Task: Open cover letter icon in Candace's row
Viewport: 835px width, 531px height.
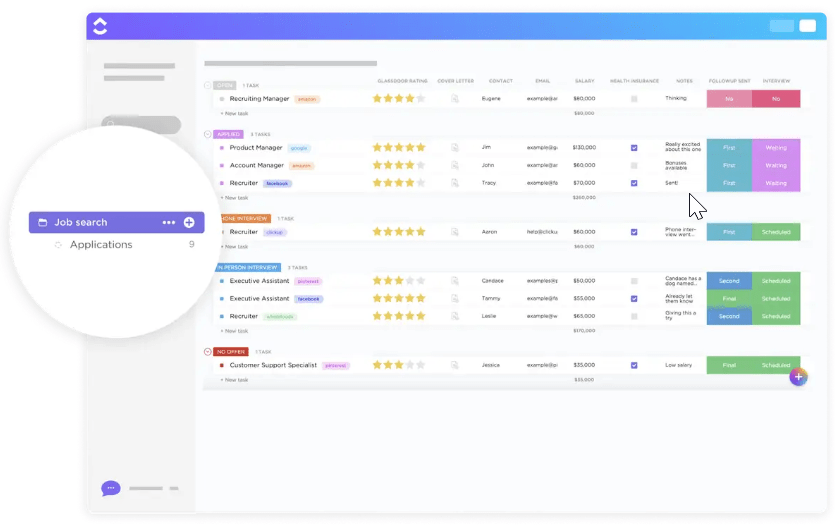Action: tap(455, 281)
